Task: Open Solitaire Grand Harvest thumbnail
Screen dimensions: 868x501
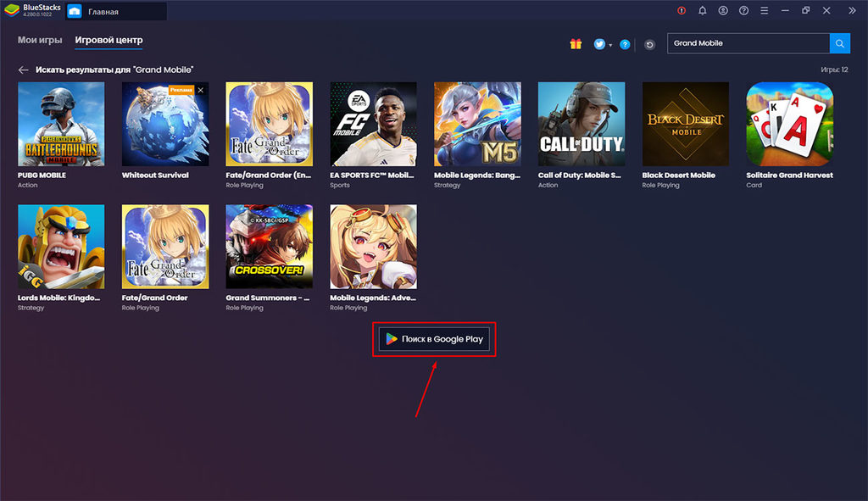Action: [789, 124]
